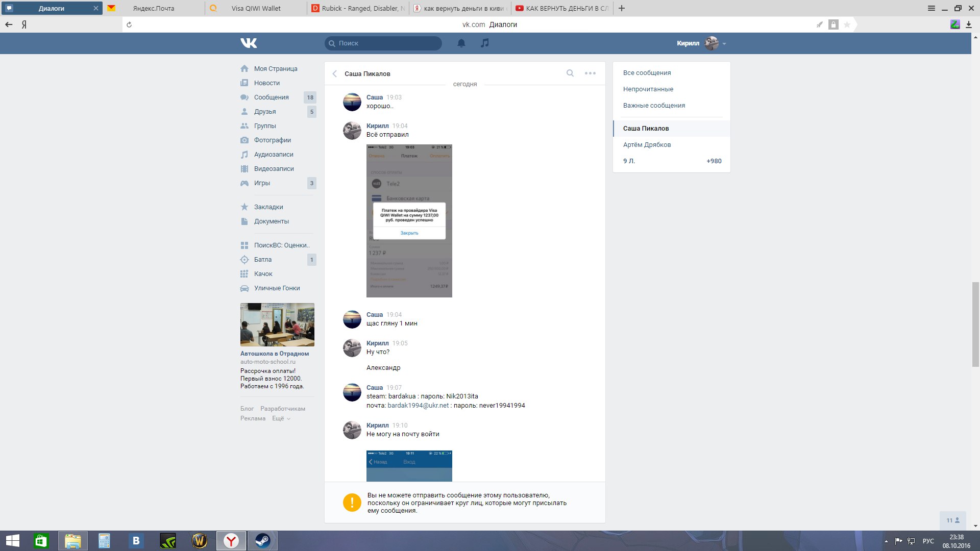
Task: Click the Закладки star icon
Action: point(244,207)
